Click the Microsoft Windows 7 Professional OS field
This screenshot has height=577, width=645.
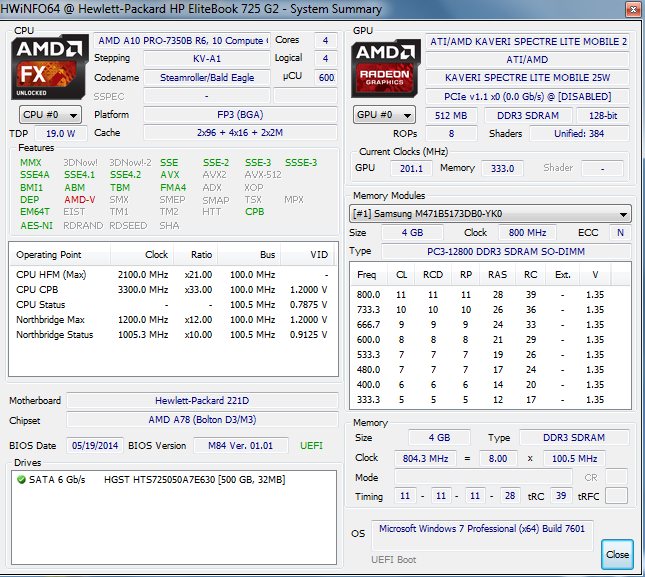[482, 535]
